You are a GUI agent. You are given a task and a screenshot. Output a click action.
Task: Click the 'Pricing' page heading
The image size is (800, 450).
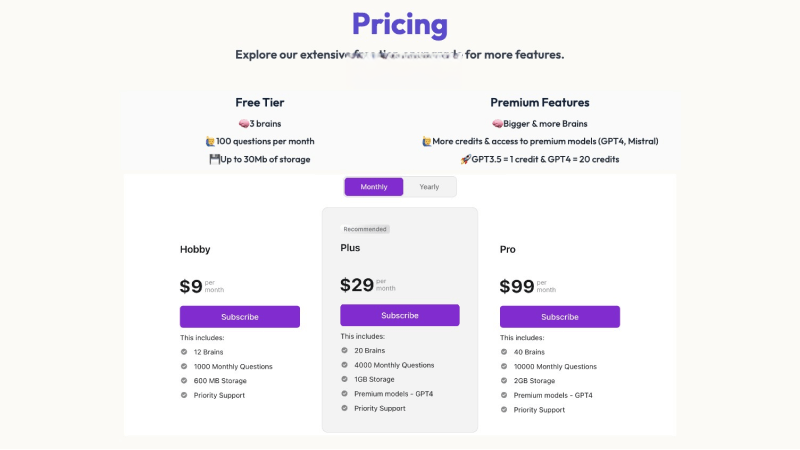(400, 24)
